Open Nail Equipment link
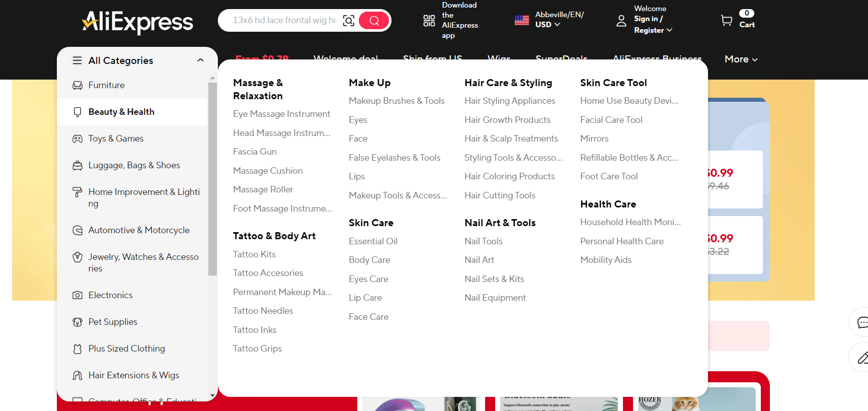 click(x=495, y=298)
